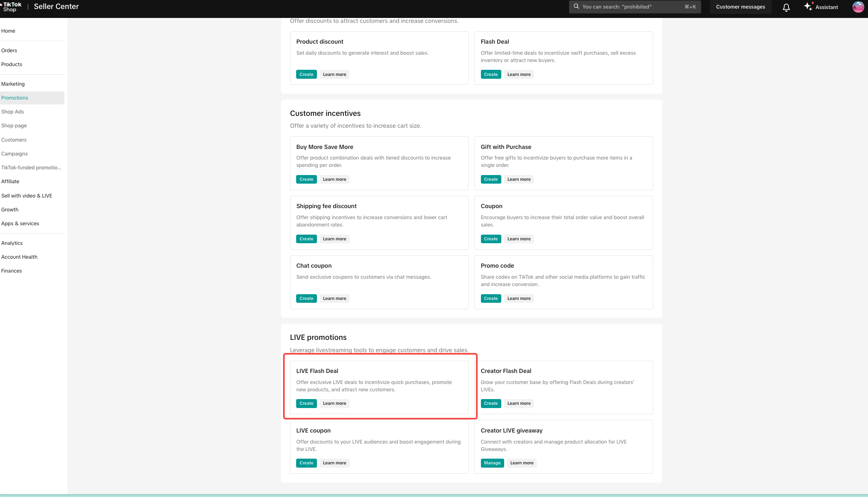Create a LIVE Flash Deal
The height and width of the screenshot is (497, 868).
point(306,403)
